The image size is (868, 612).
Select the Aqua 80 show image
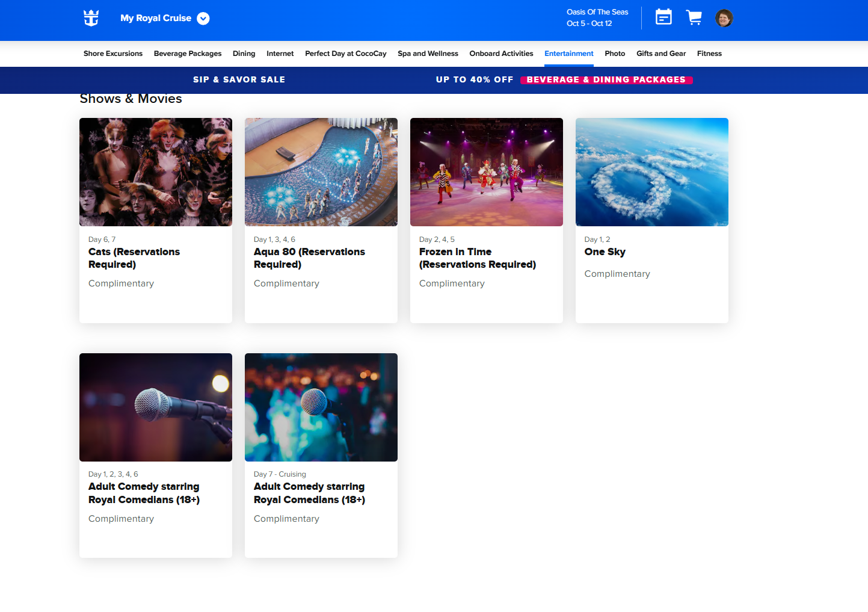(321, 172)
